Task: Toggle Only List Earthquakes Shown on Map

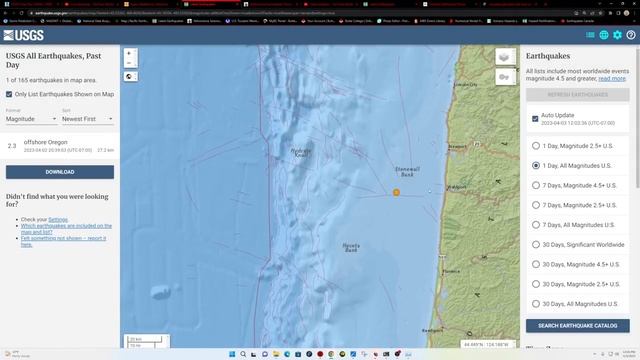Action: pyautogui.click(x=9, y=94)
